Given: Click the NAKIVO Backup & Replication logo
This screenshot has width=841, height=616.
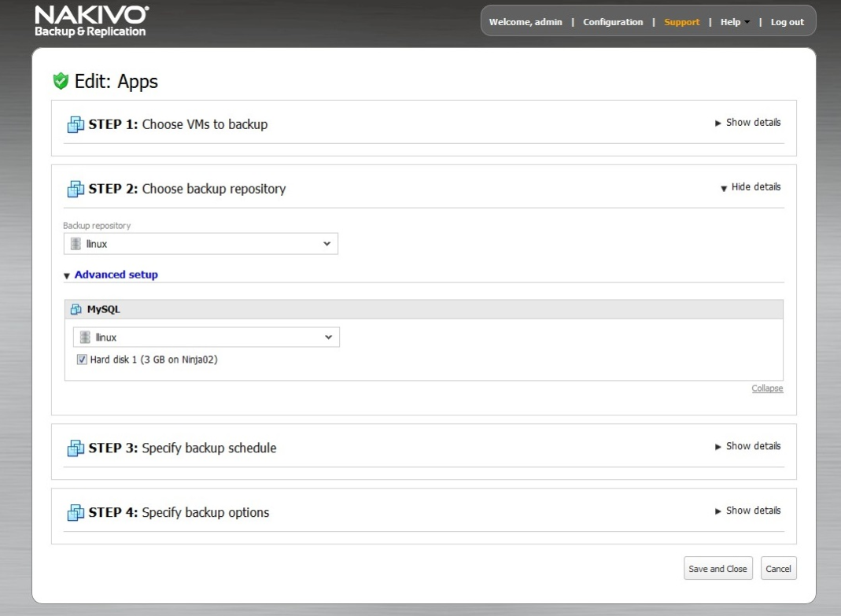Looking at the screenshot, I should [x=92, y=21].
